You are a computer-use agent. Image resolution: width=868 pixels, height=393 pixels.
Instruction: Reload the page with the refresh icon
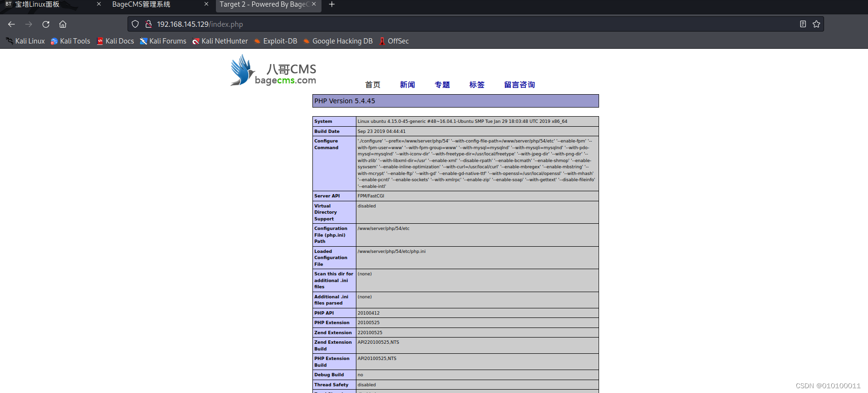pyautogui.click(x=46, y=24)
